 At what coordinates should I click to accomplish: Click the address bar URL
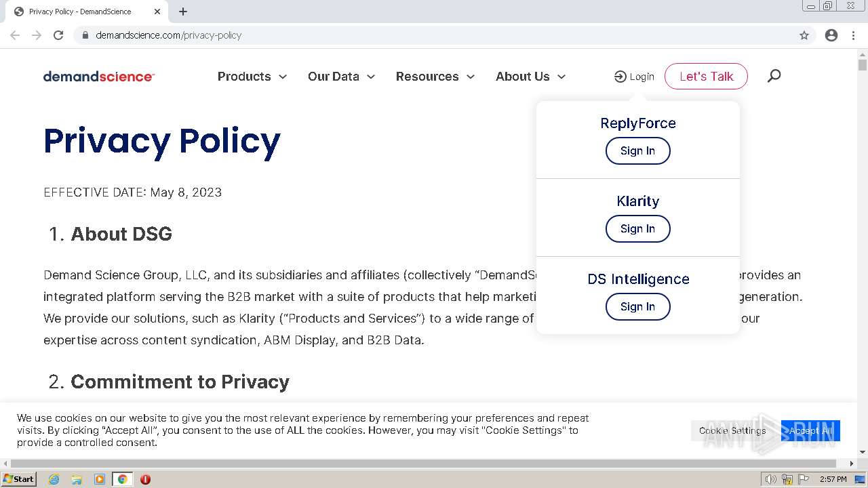click(x=169, y=35)
